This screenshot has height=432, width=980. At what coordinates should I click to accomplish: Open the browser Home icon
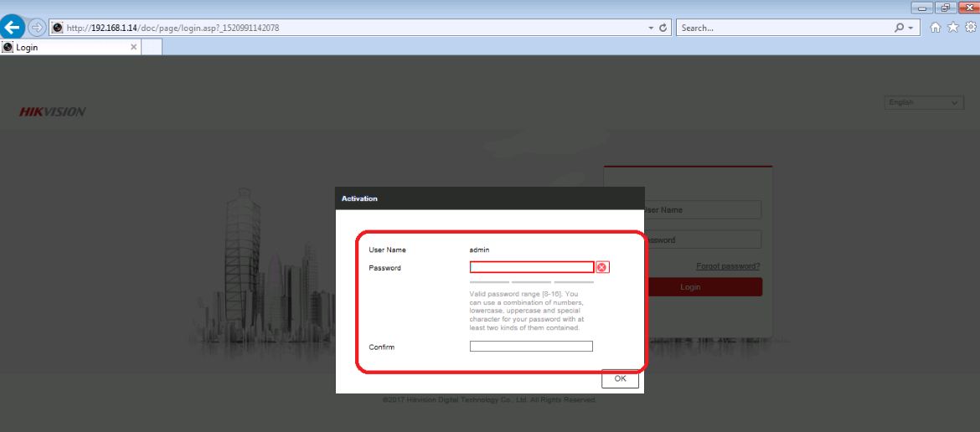click(x=935, y=28)
